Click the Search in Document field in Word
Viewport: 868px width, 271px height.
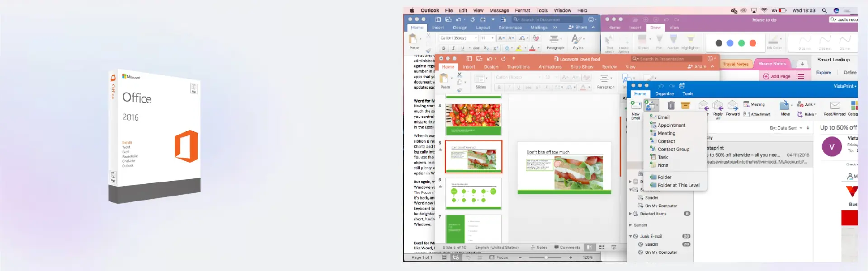pos(547,19)
